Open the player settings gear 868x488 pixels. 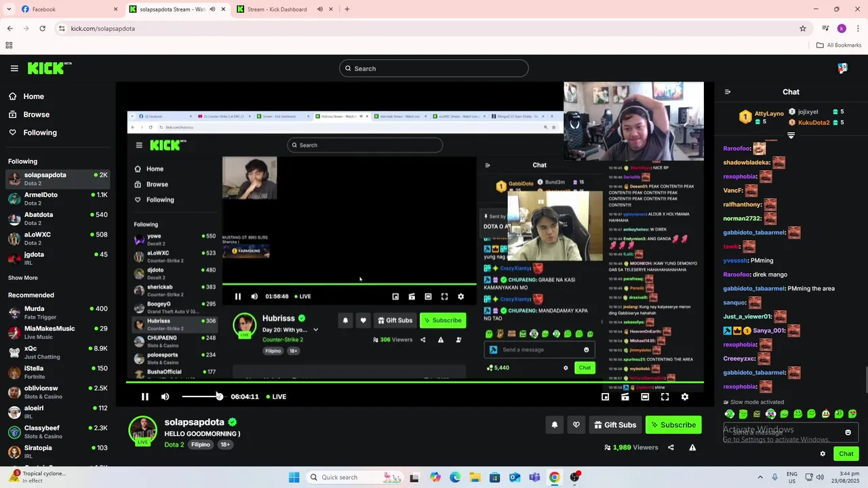coord(685,396)
